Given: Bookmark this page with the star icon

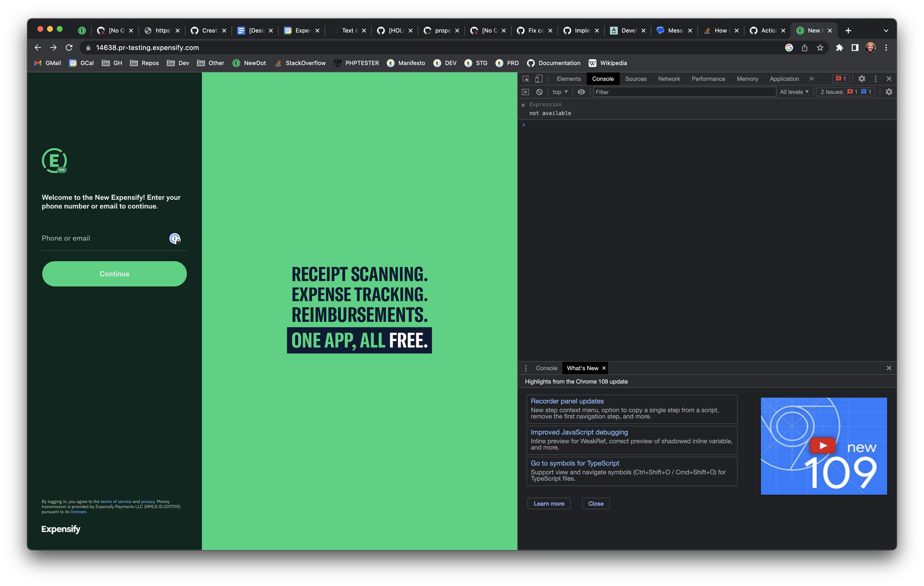Looking at the screenshot, I should (820, 48).
